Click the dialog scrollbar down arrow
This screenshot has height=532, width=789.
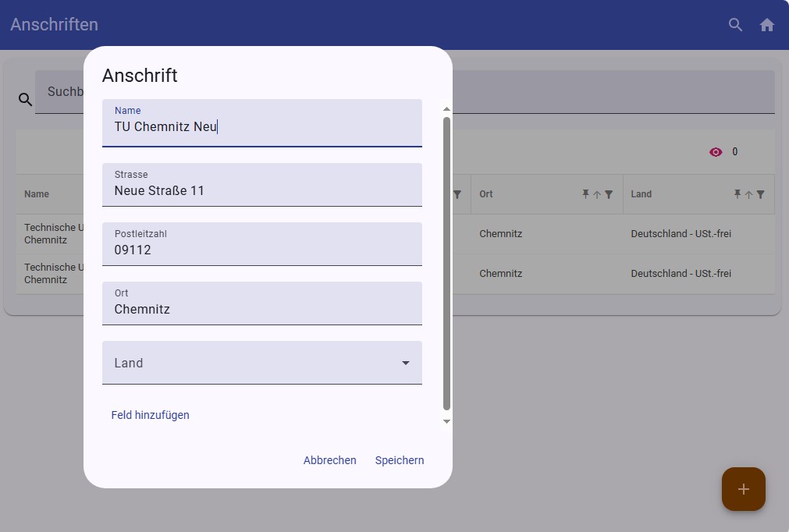(446, 421)
